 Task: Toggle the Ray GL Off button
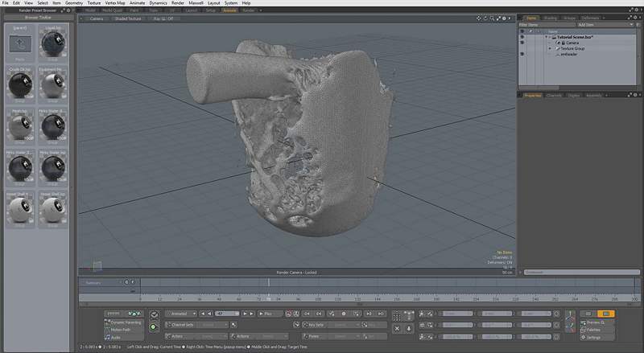tap(164, 18)
